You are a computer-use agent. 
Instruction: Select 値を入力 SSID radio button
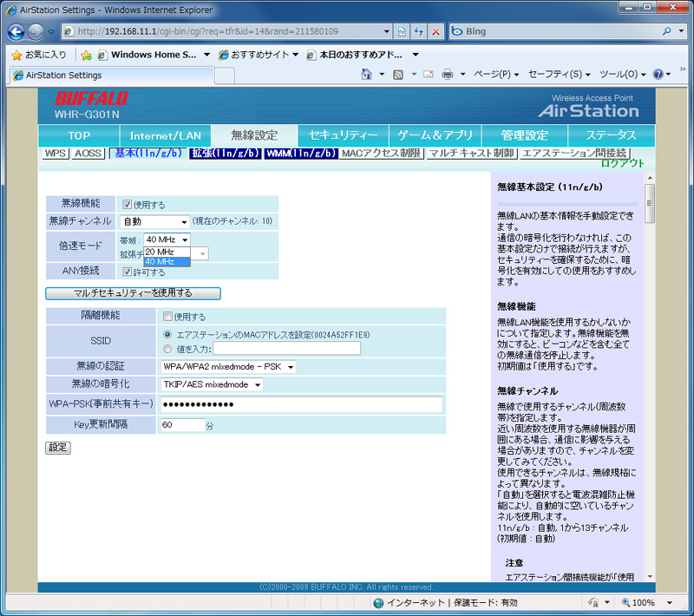pos(167,349)
